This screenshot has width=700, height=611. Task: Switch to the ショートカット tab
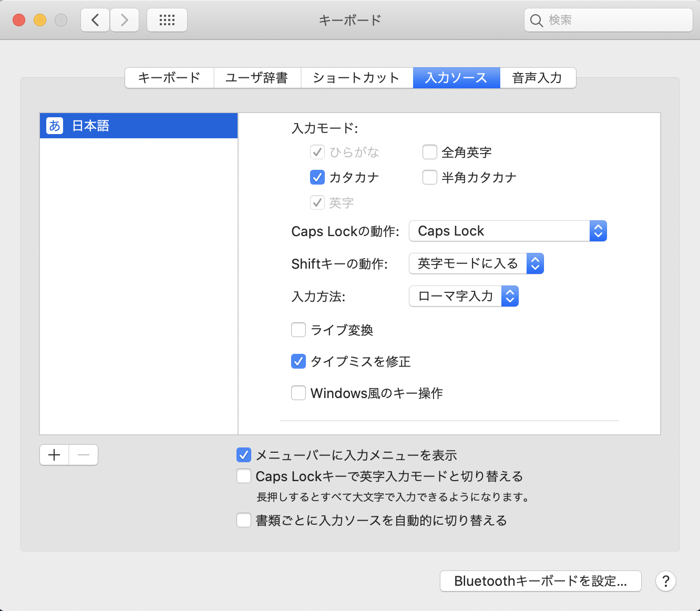pyautogui.click(x=357, y=78)
